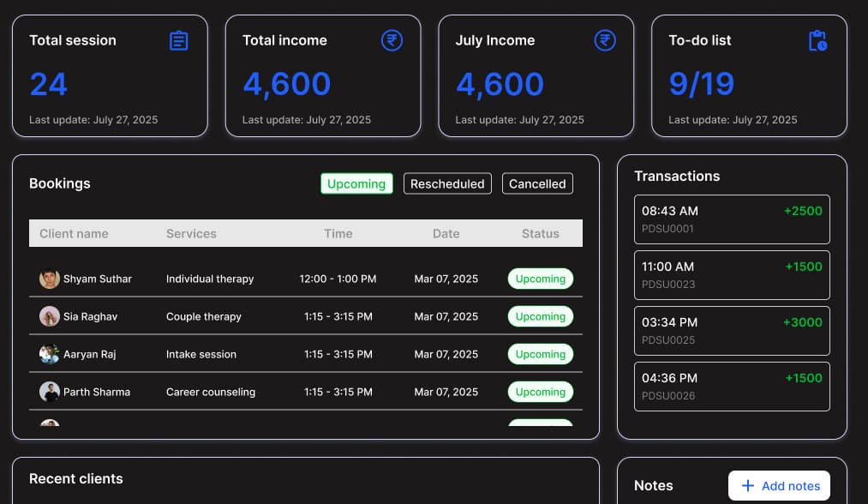The width and height of the screenshot is (868, 504).
Task: Click Upcoming status badge for Parth Sharma
Action: (x=541, y=392)
